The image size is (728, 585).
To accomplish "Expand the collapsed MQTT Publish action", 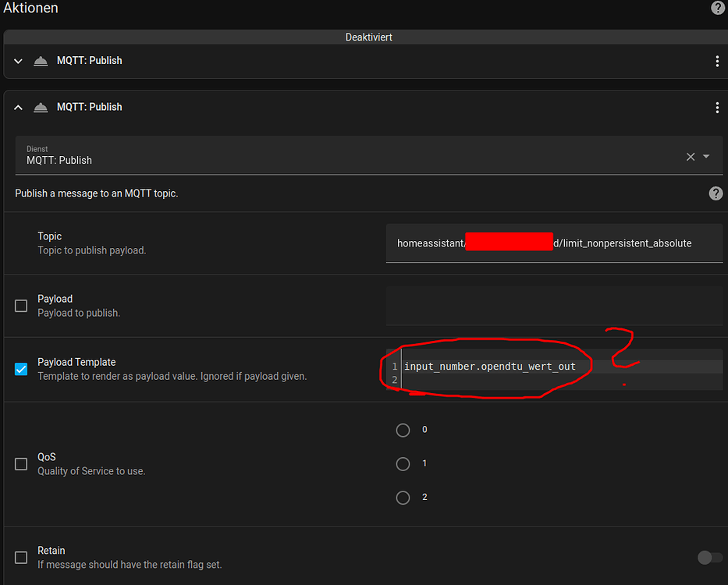I will pyautogui.click(x=17, y=60).
